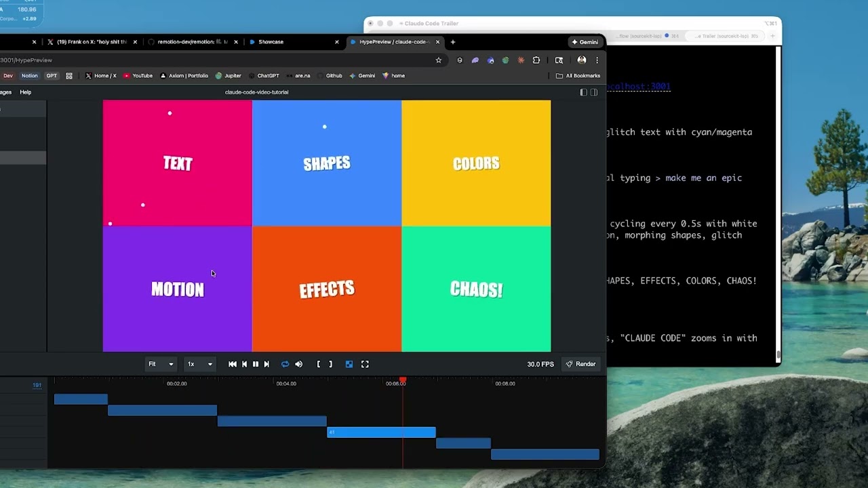Step forward one frame
The width and height of the screenshot is (868, 488).
coord(267,364)
